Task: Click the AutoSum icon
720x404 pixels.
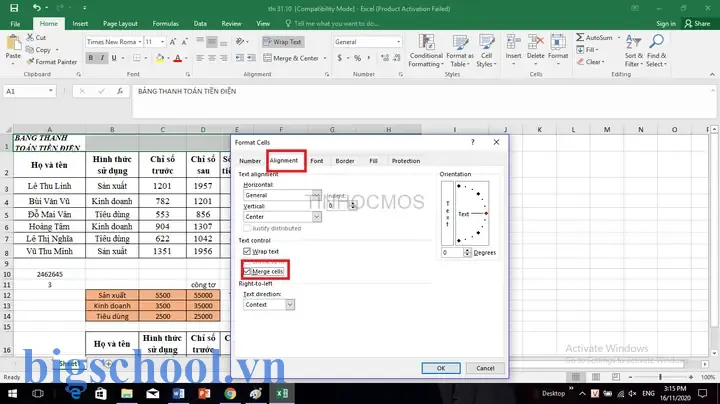Action: coord(580,37)
